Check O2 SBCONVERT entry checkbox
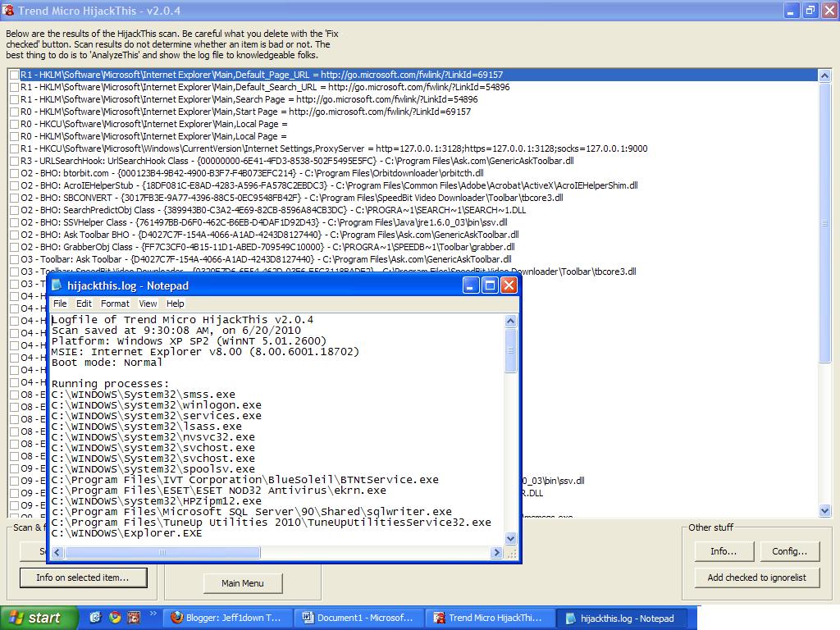Viewport: 840px width, 630px height. tap(15, 199)
